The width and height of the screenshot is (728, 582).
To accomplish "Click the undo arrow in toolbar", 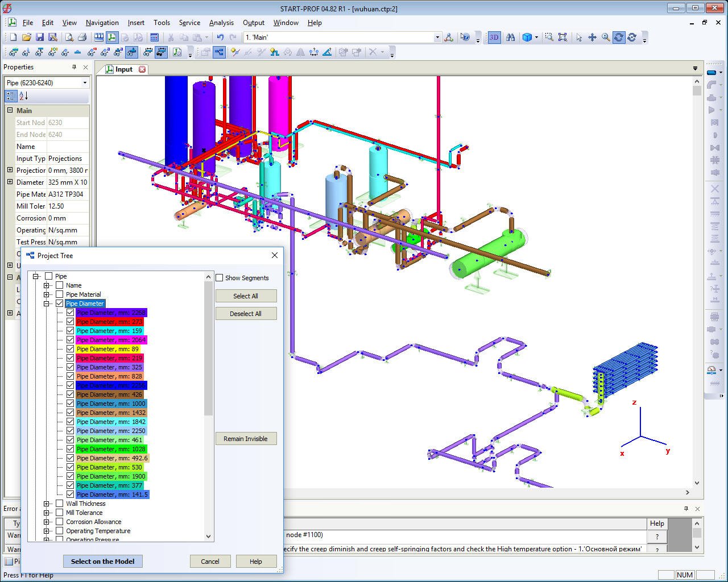I will click(220, 38).
